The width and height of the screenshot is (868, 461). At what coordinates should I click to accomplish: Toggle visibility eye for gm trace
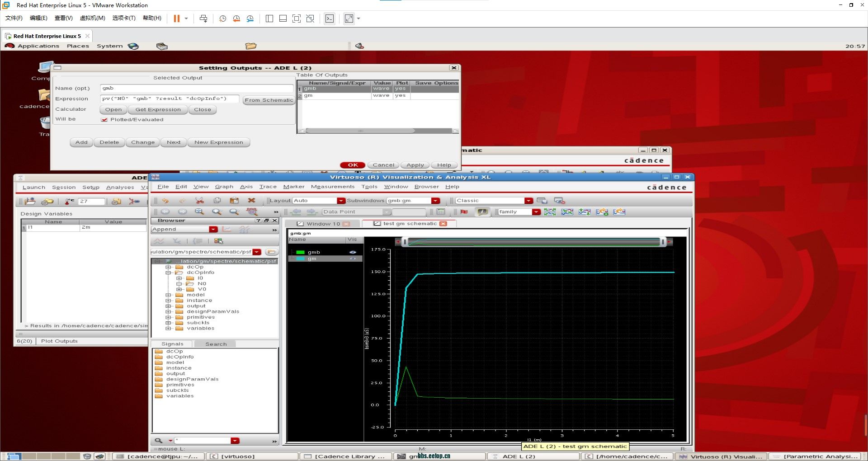pyautogui.click(x=353, y=259)
